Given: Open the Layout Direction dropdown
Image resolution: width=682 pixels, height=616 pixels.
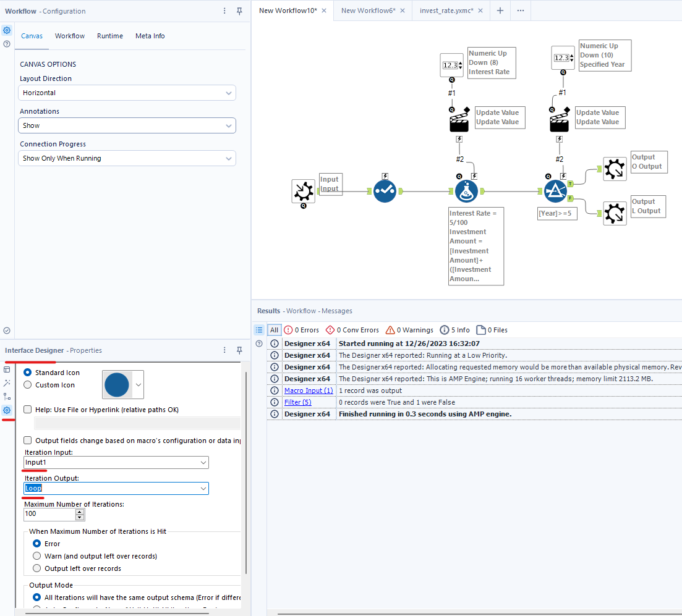Looking at the screenshot, I should click(x=127, y=93).
